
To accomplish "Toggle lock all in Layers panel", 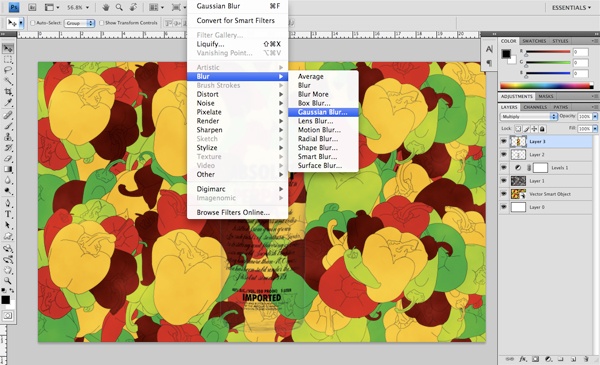I will pyautogui.click(x=542, y=129).
